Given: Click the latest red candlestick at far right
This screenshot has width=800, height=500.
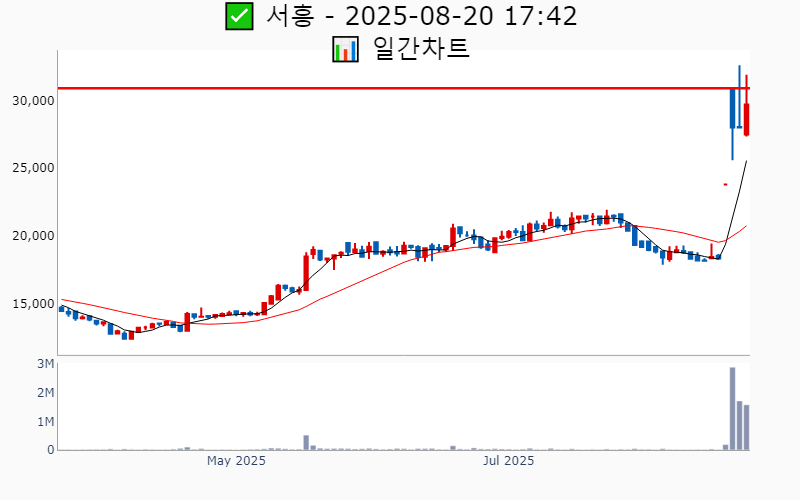Looking at the screenshot, I should pos(746,106).
